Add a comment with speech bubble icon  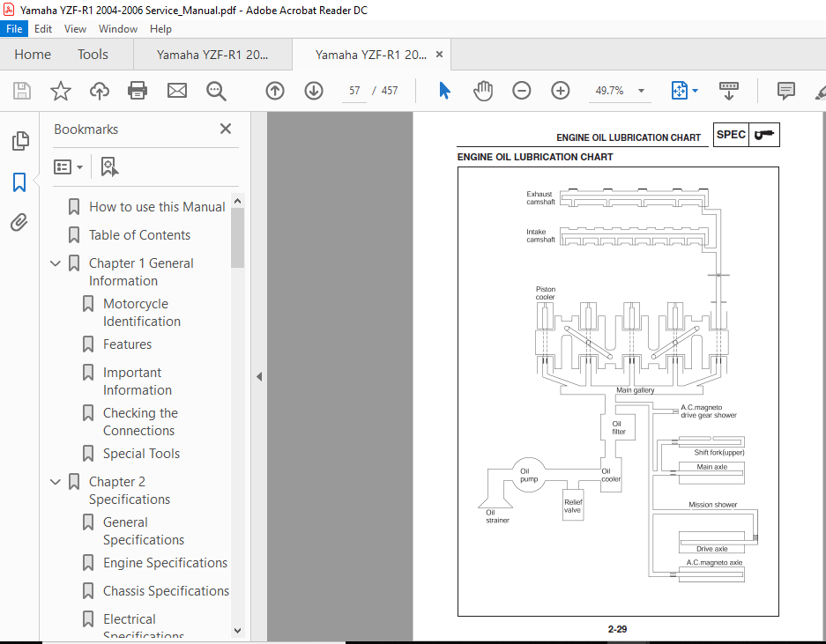point(786,91)
